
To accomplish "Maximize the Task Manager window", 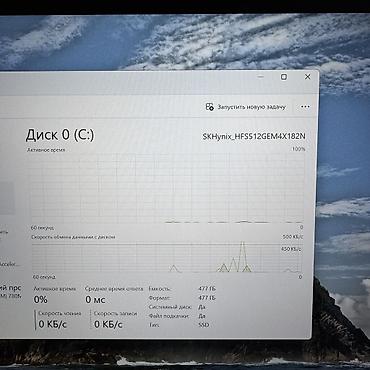I will [x=284, y=77].
